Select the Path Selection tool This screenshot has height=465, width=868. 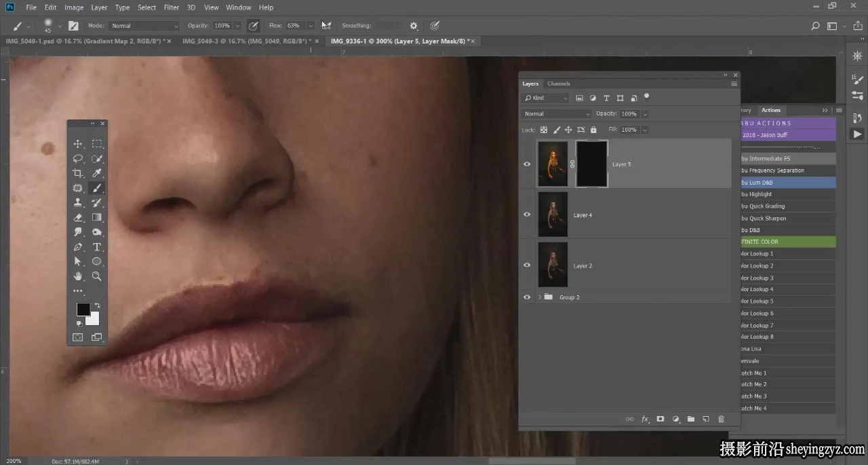pos(78,261)
